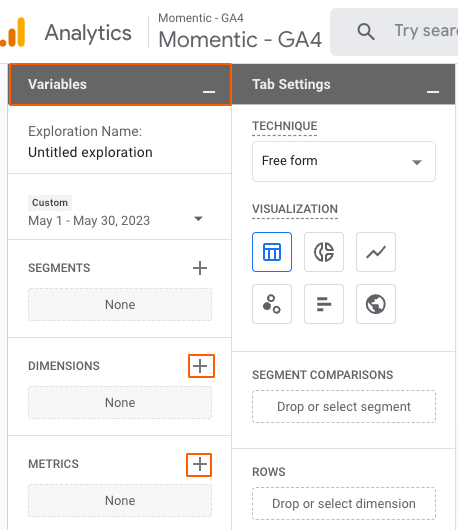Edit the Untitled exploration name
The image size is (458, 530).
click(90, 152)
